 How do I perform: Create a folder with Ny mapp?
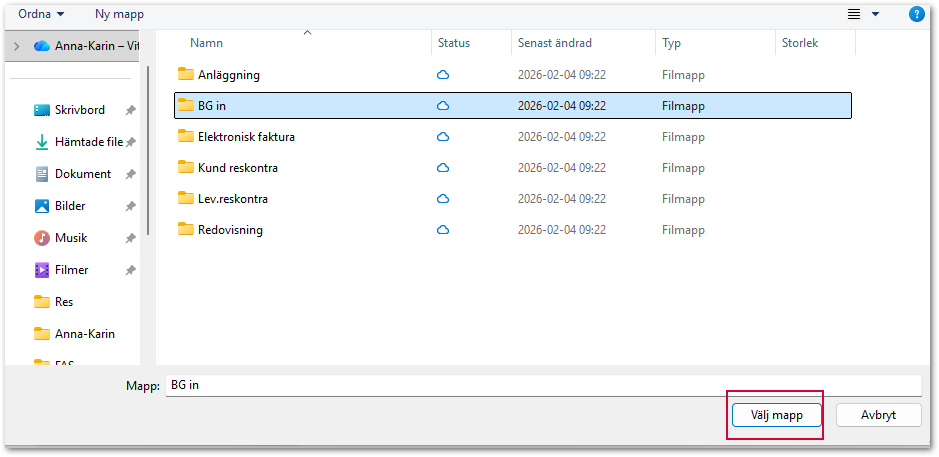[120, 14]
